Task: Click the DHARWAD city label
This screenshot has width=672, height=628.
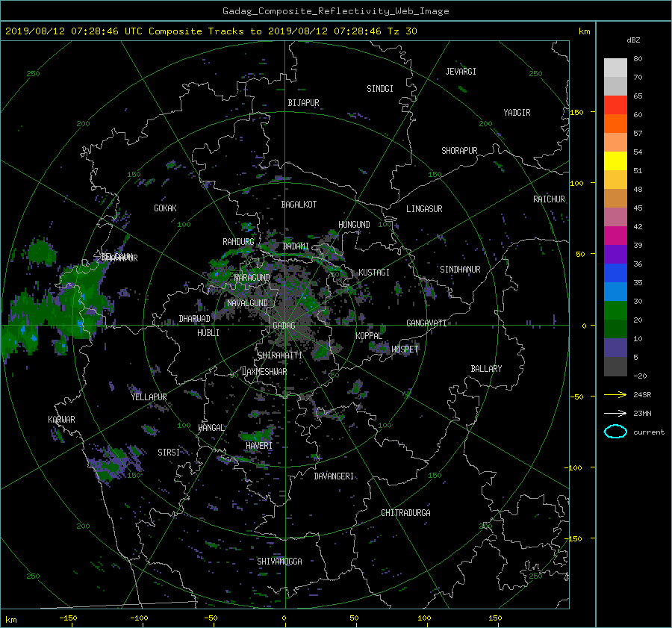Action: point(195,319)
